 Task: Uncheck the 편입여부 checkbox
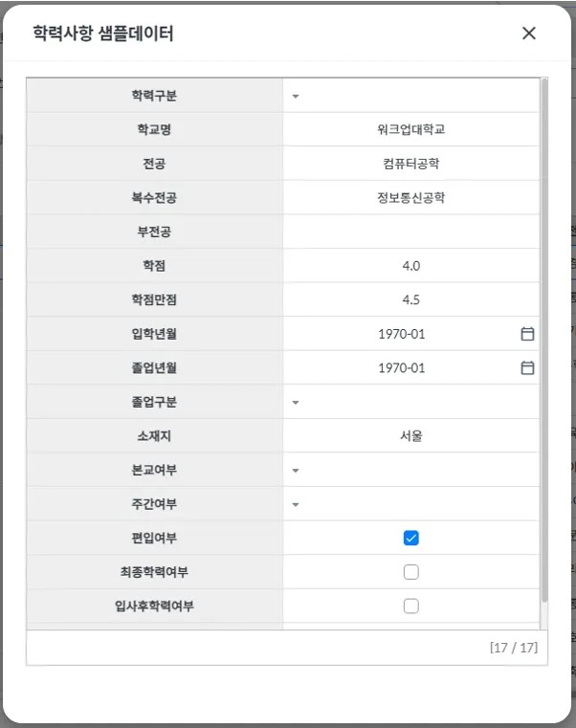coord(411,538)
